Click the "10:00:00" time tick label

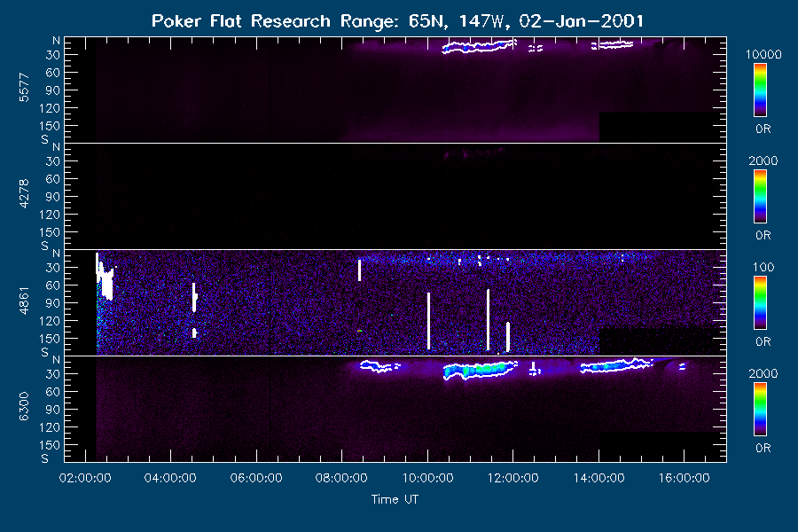[x=427, y=478]
